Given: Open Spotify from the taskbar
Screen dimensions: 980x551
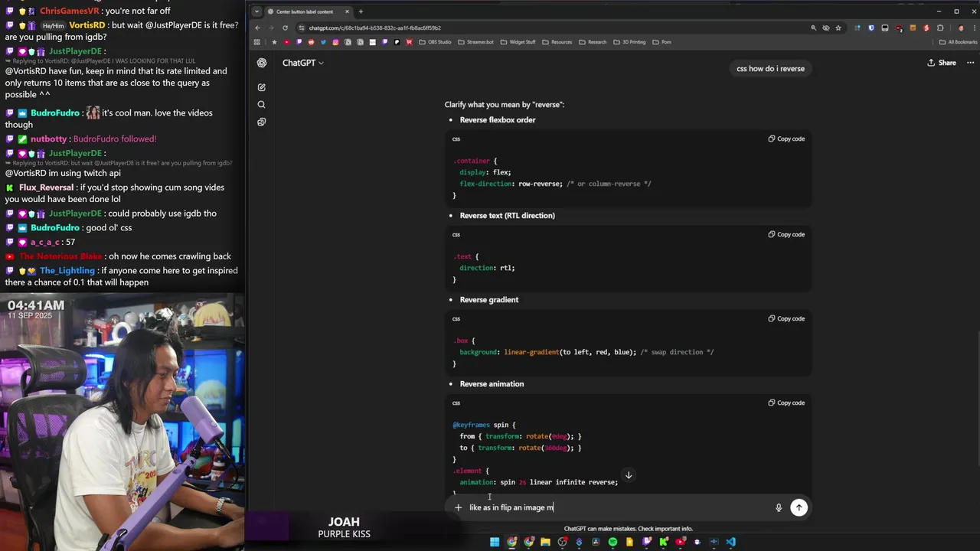Looking at the screenshot, I should coord(612,542).
